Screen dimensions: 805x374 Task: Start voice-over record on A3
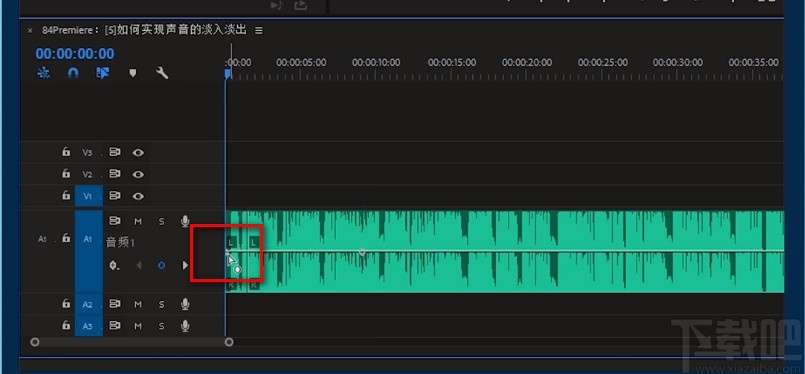[x=185, y=326]
